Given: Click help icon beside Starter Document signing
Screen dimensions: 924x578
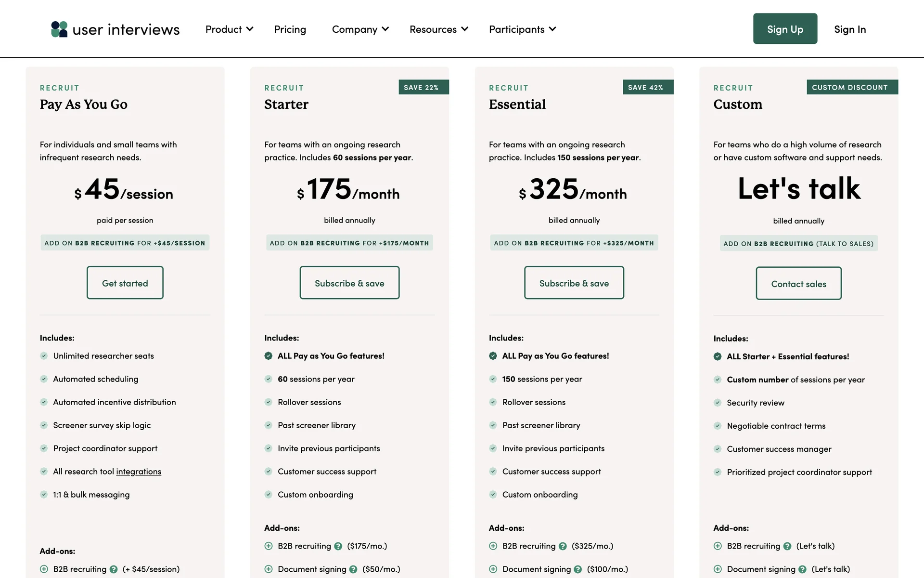Looking at the screenshot, I should click(x=353, y=569).
